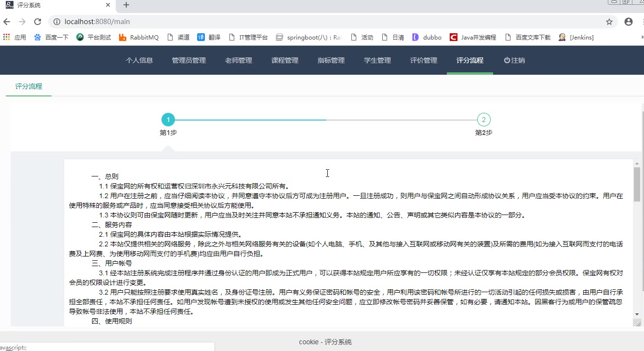This screenshot has width=644, height=351.
Task: Bookmark this page with the star icon
Action: (x=609, y=22)
